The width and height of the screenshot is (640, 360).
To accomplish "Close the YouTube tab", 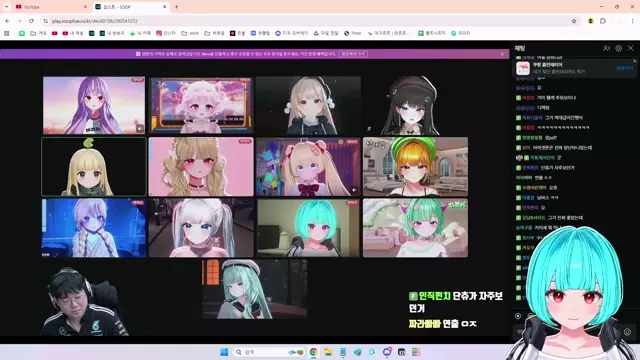I will point(85,7).
